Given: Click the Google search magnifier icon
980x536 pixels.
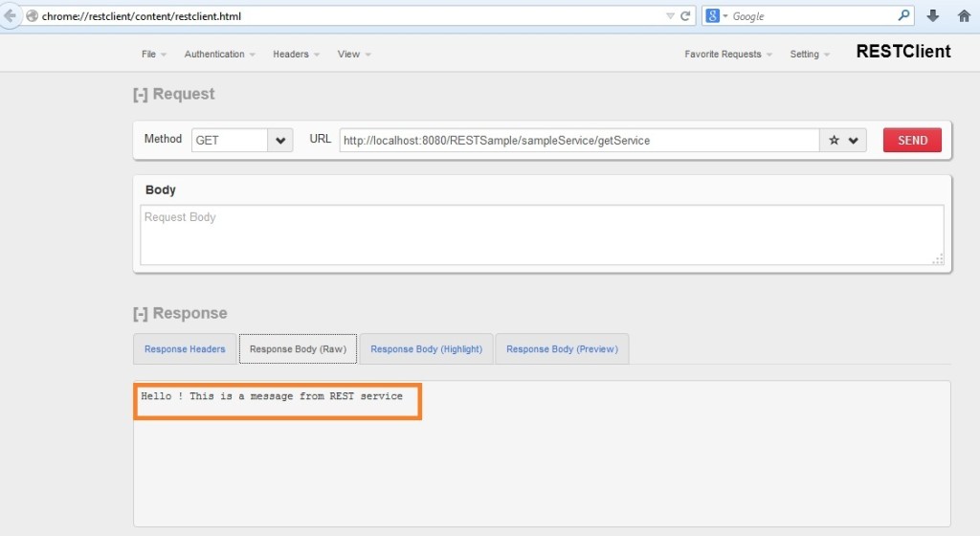Looking at the screenshot, I should (x=903, y=16).
